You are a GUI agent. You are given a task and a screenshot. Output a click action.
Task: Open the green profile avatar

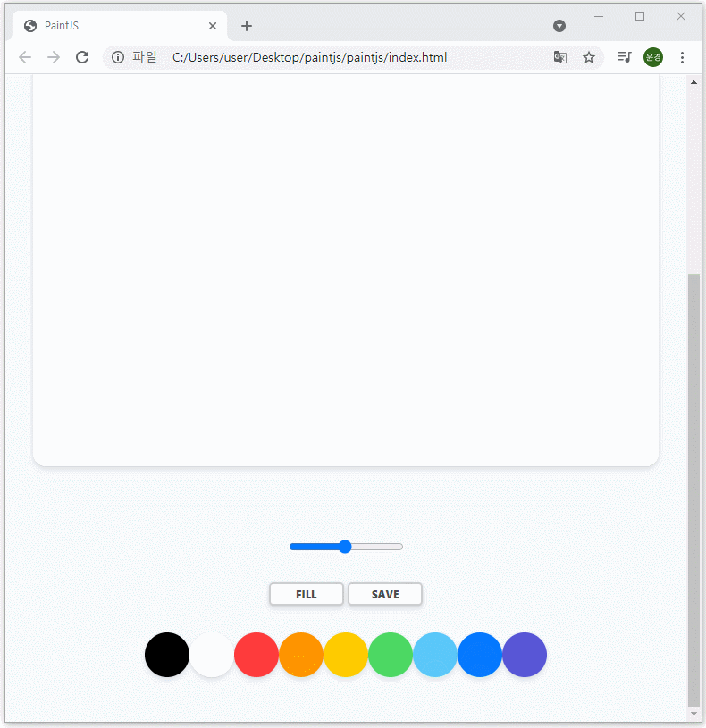coord(653,57)
